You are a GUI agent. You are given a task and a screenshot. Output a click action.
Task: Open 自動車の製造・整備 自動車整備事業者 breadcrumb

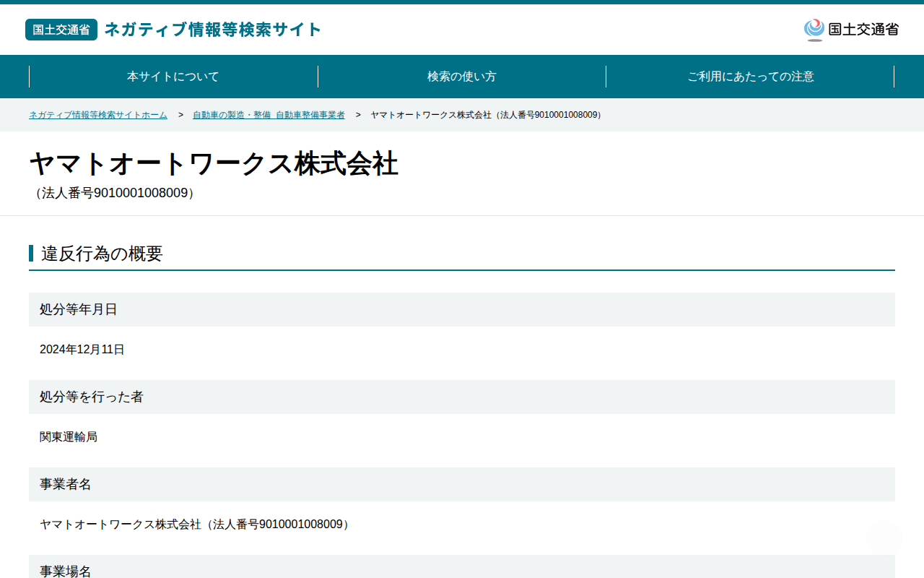tap(269, 115)
